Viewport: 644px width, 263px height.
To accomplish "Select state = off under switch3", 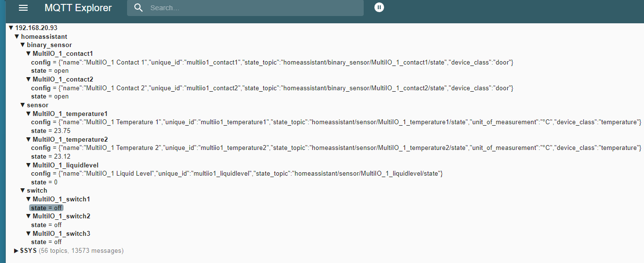I will (x=47, y=242).
